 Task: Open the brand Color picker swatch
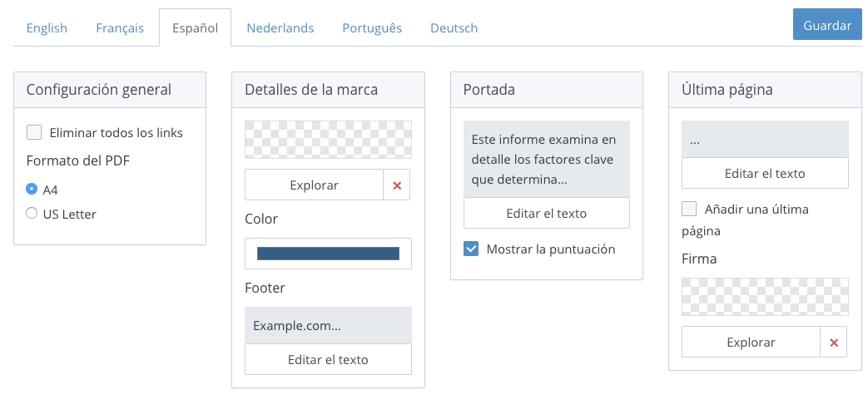click(328, 254)
